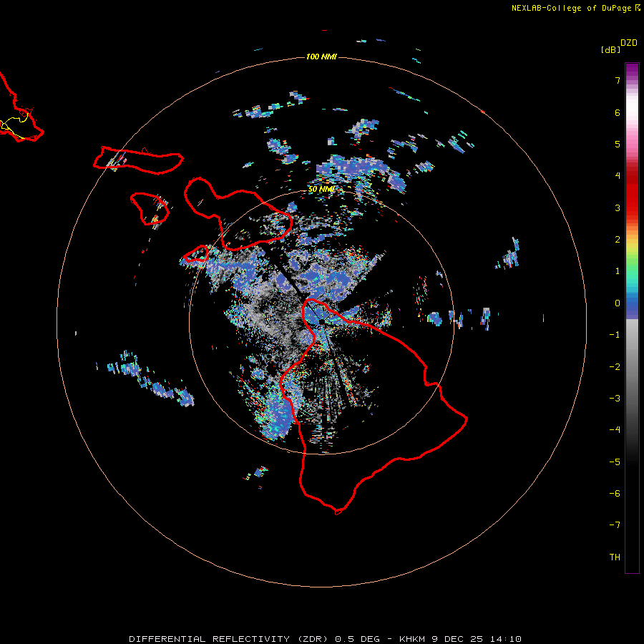Click the TH threshold label on the legend
The height and width of the screenshot is (644, 644).
[615, 557]
